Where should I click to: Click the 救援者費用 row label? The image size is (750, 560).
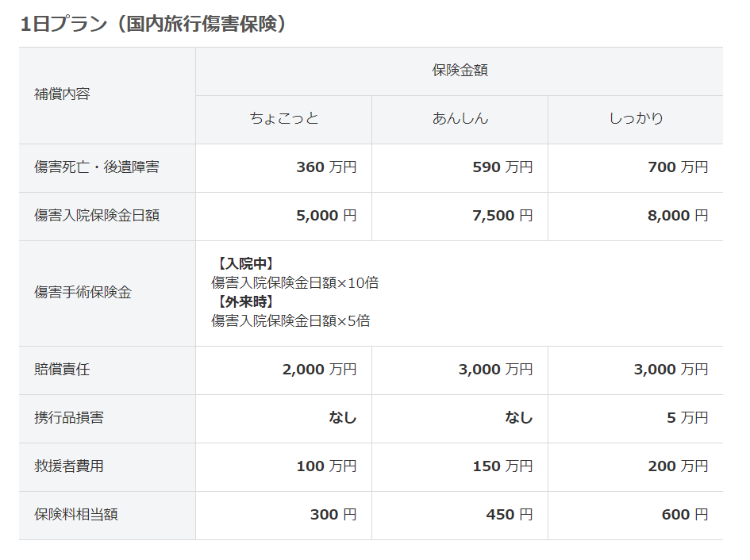(69, 466)
